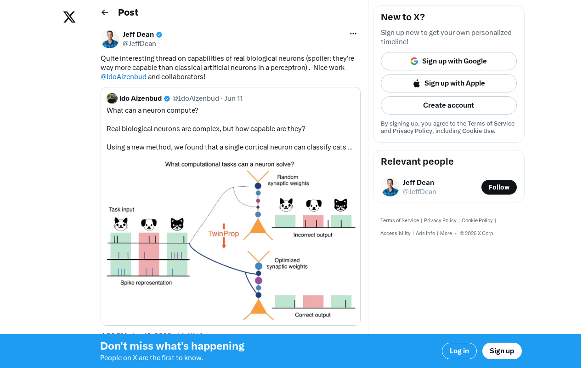Click the Google logo on sign up button

click(x=414, y=61)
